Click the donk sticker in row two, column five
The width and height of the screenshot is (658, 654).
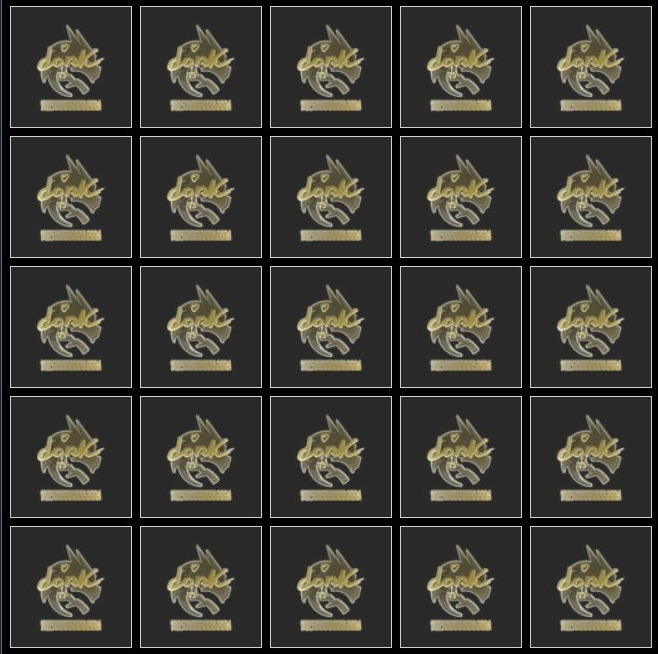pos(591,197)
